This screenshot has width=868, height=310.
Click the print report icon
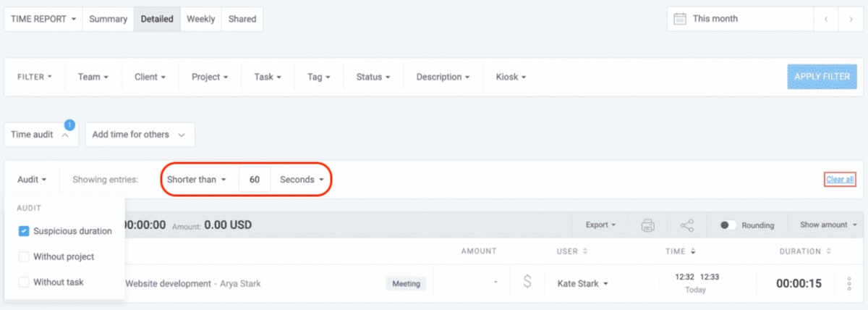(648, 225)
